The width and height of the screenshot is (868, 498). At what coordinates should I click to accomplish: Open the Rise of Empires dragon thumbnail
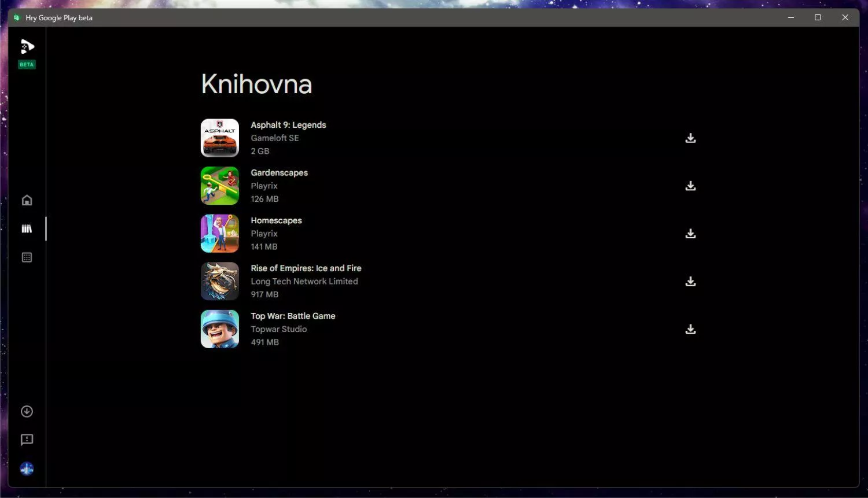coord(220,281)
